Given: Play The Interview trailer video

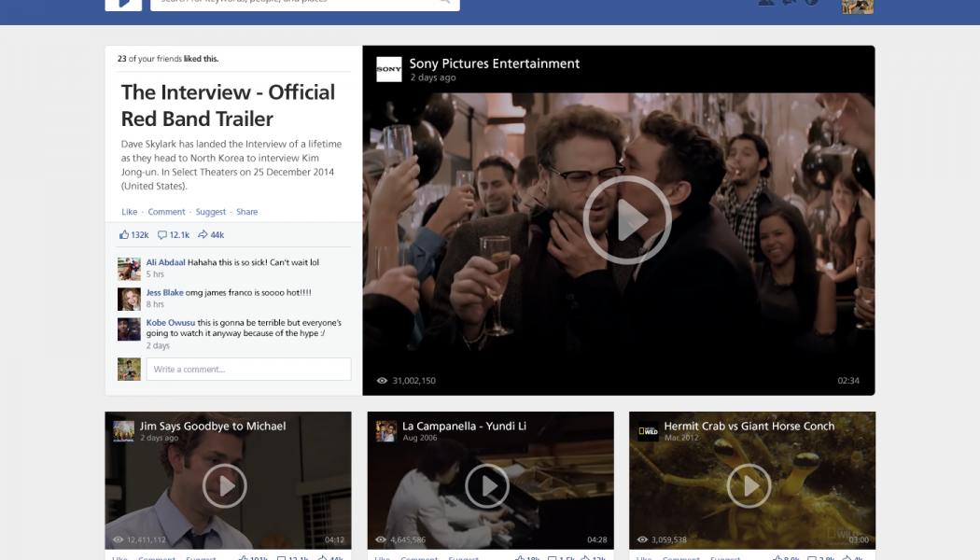Looking at the screenshot, I should 627,220.
